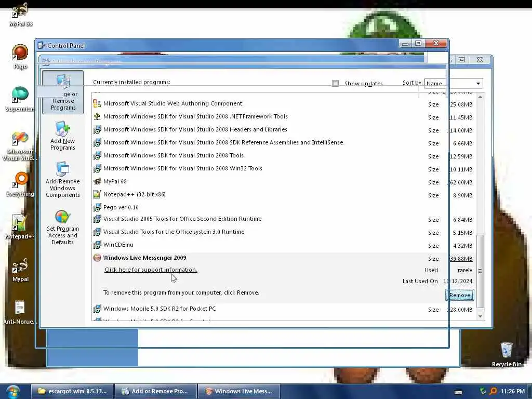Select Change or Remove Programs sidebar button
This screenshot has width=532, height=399.
[63, 92]
